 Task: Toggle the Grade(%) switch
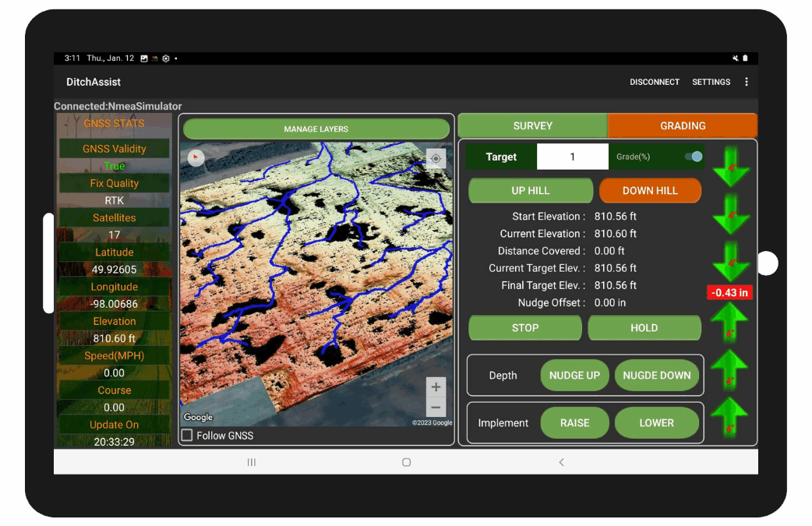(x=694, y=157)
